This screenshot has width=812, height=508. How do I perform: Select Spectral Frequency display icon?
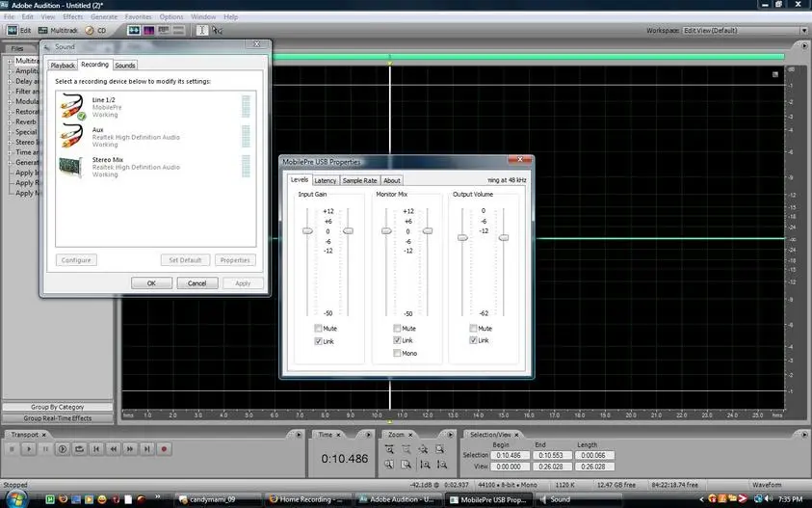(x=149, y=31)
